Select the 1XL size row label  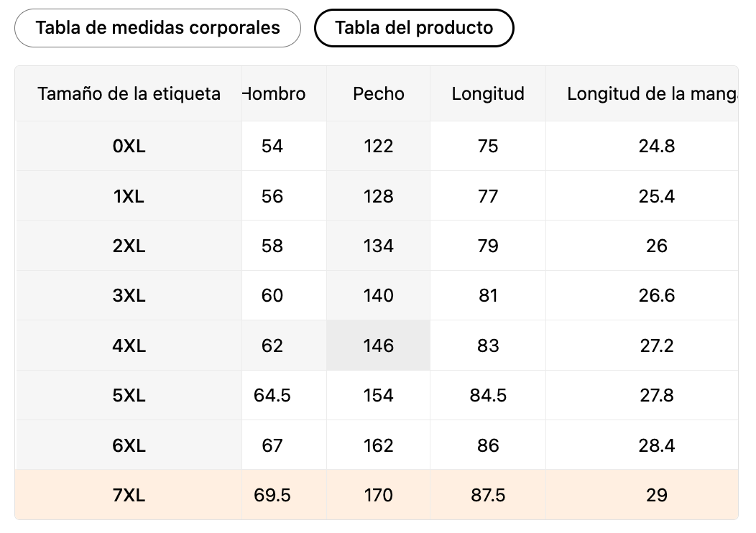coord(129,196)
